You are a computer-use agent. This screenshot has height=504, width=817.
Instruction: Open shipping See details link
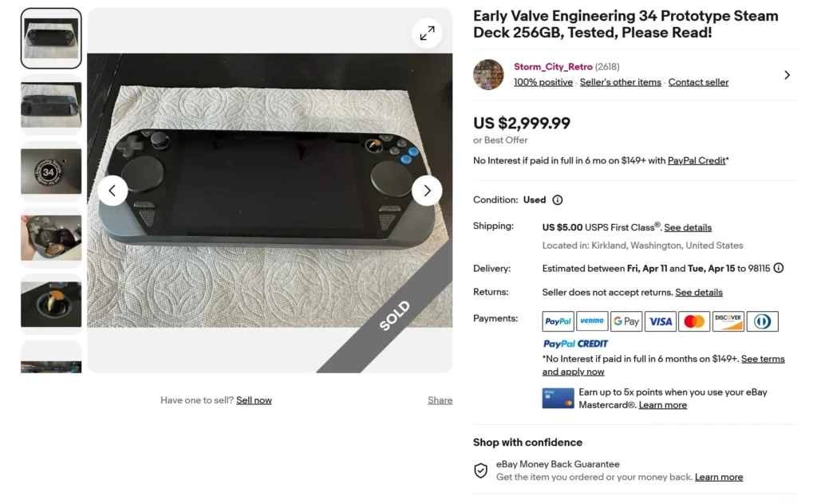[688, 227]
